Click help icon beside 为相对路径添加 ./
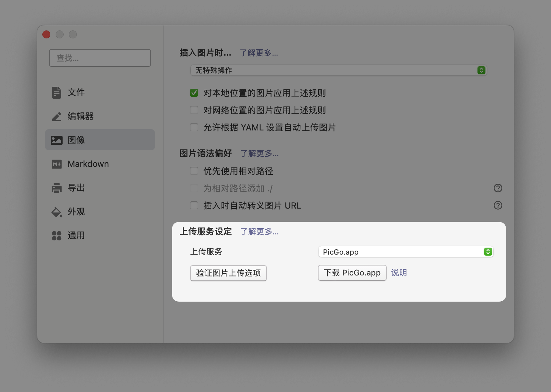This screenshot has width=551, height=392. tap(498, 188)
